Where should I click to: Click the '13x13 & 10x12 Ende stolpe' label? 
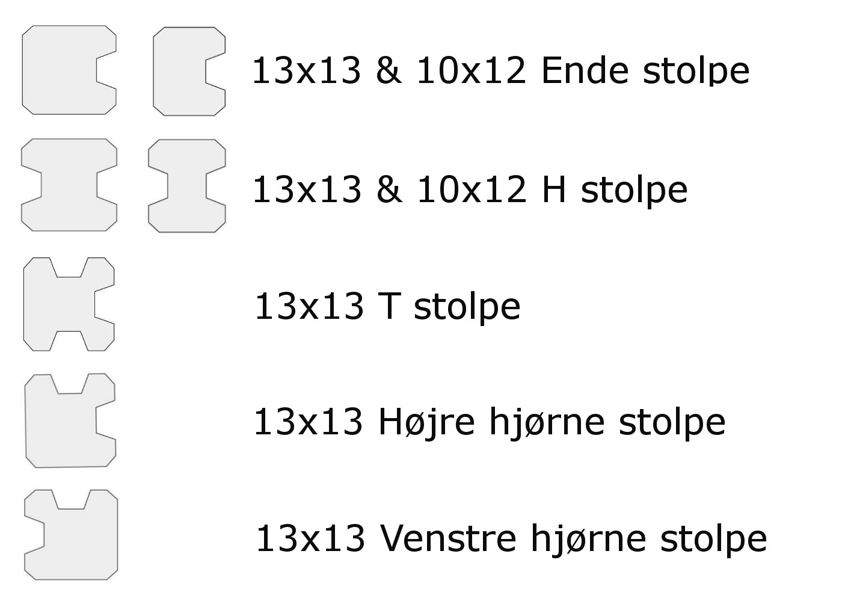[x=500, y=71]
